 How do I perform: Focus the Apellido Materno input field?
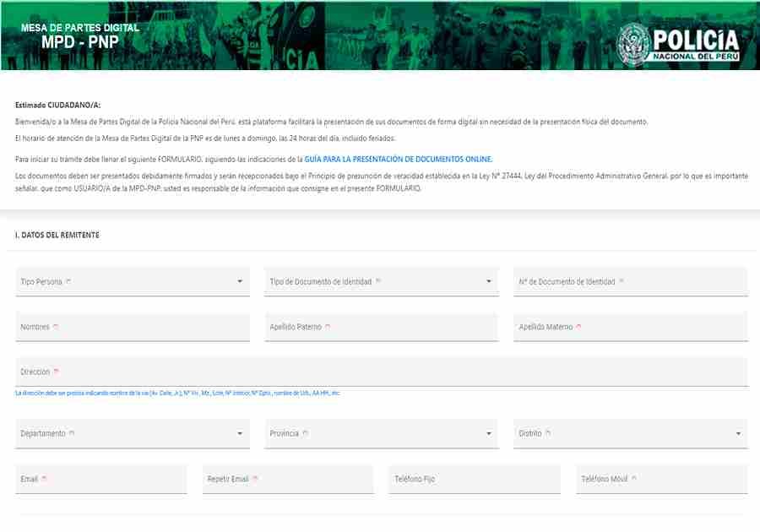coord(630,327)
